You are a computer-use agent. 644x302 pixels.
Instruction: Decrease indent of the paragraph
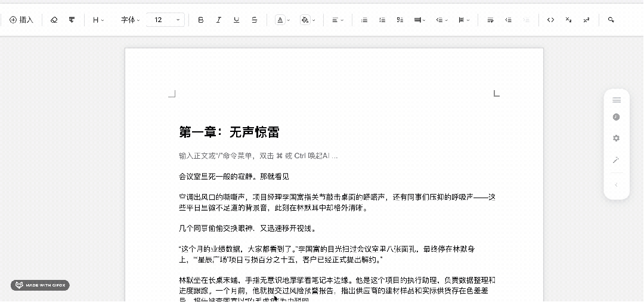509,20
